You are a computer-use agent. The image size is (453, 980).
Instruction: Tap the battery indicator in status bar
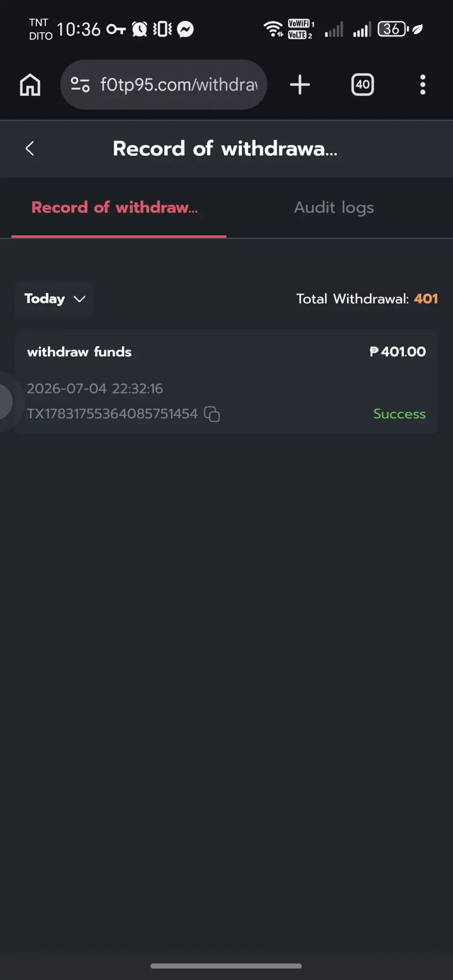coord(393,29)
